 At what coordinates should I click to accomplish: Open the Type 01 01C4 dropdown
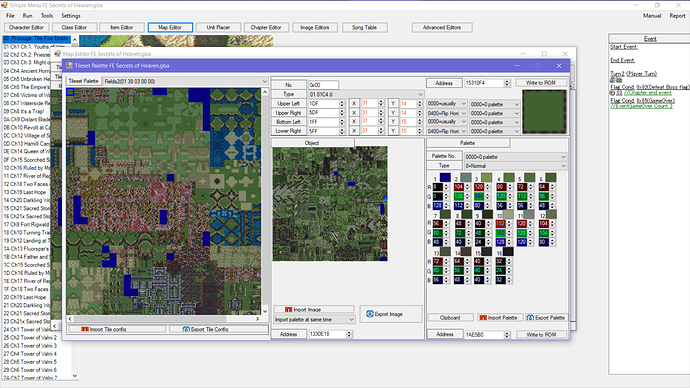366,94
